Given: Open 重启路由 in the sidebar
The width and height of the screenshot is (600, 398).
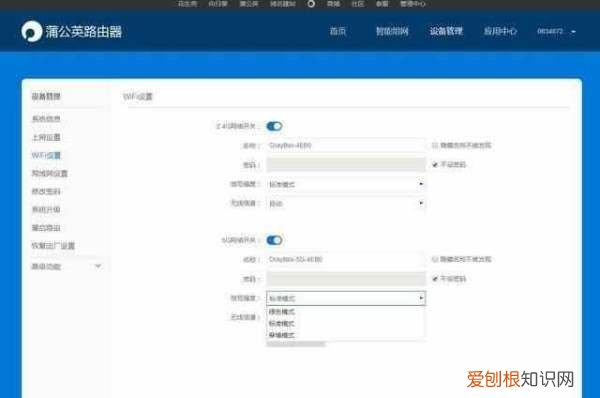Looking at the screenshot, I should click(x=46, y=228).
